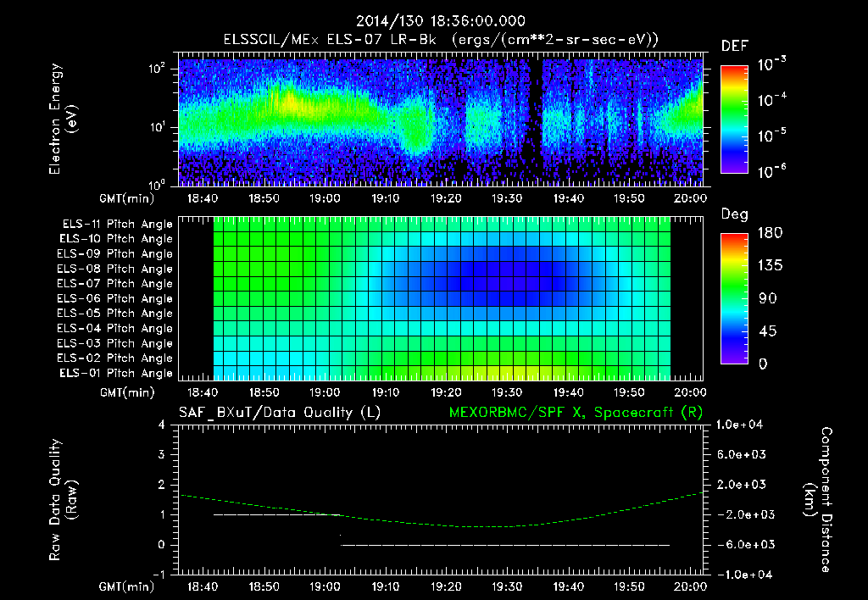
Task: Click the 3 tick on the Data Quality axis
Action: 162,454
